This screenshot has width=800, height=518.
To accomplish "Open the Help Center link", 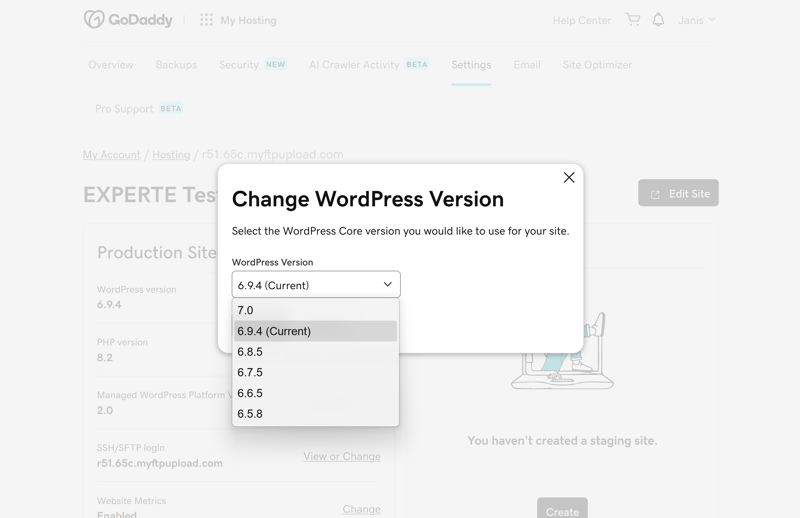I will (582, 20).
